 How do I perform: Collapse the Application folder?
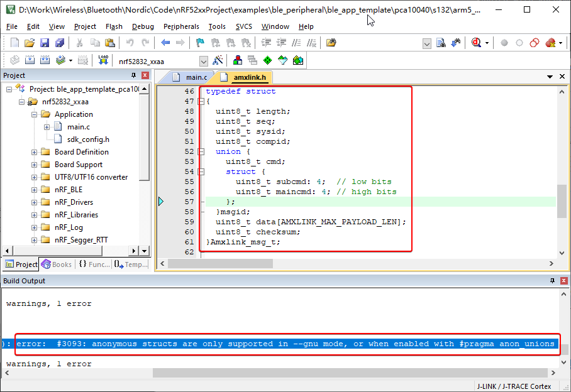pyautogui.click(x=35, y=114)
